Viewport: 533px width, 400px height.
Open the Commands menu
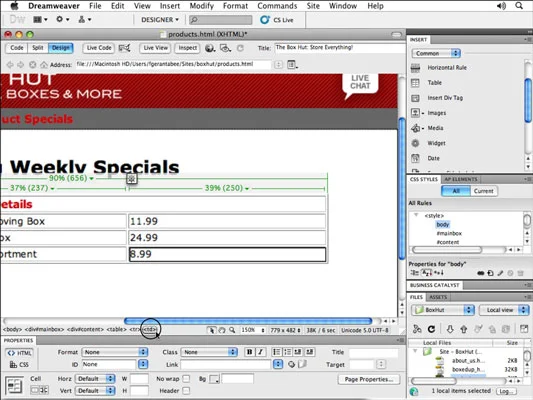click(x=277, y=6)
